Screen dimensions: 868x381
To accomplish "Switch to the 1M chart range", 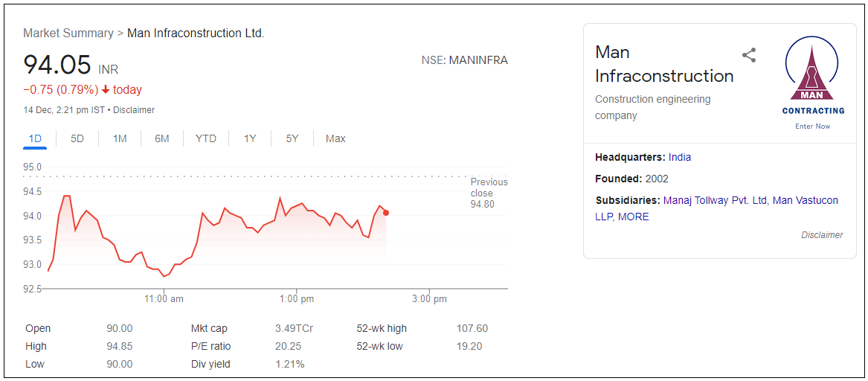I will pyautogui.click(x=120, y=138).
